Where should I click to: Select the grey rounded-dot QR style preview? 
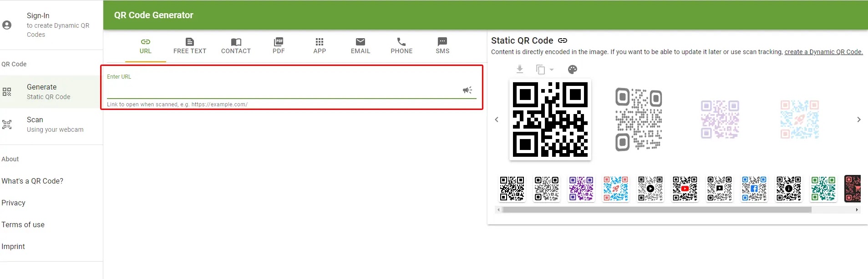coord(639,120)
